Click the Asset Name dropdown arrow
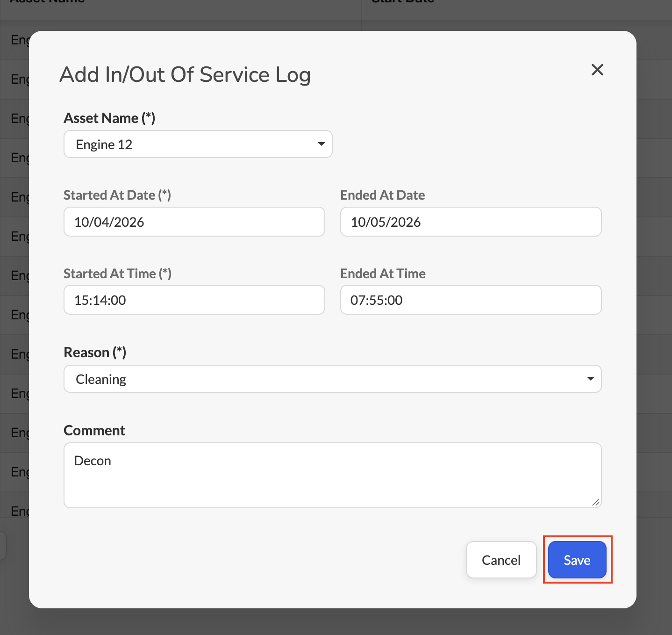 (x=321, y=144)
